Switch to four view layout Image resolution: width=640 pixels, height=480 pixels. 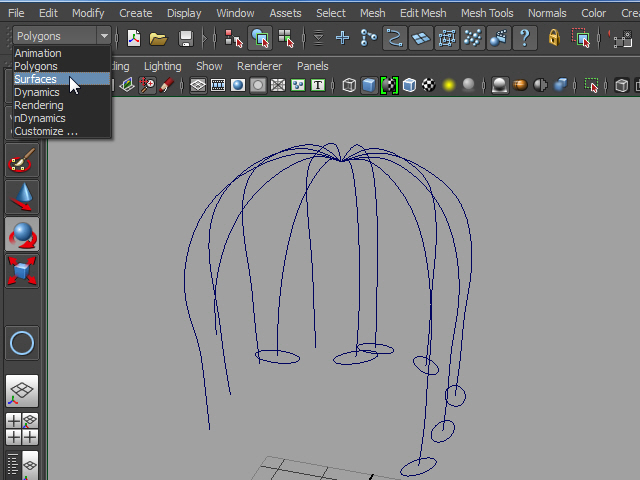22,429
